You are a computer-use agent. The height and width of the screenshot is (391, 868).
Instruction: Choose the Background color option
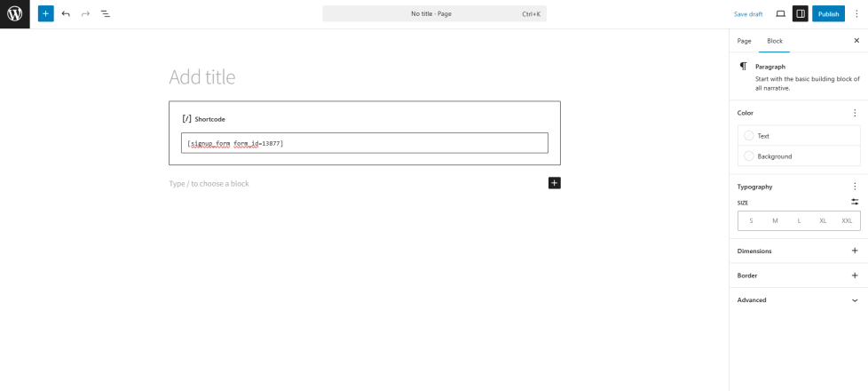(x=799, y=156)
